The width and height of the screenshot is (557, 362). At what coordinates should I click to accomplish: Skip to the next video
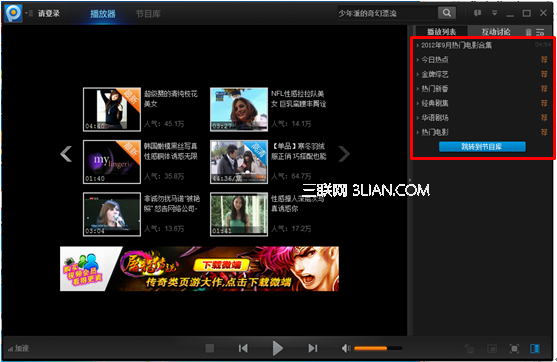[313, 348]
